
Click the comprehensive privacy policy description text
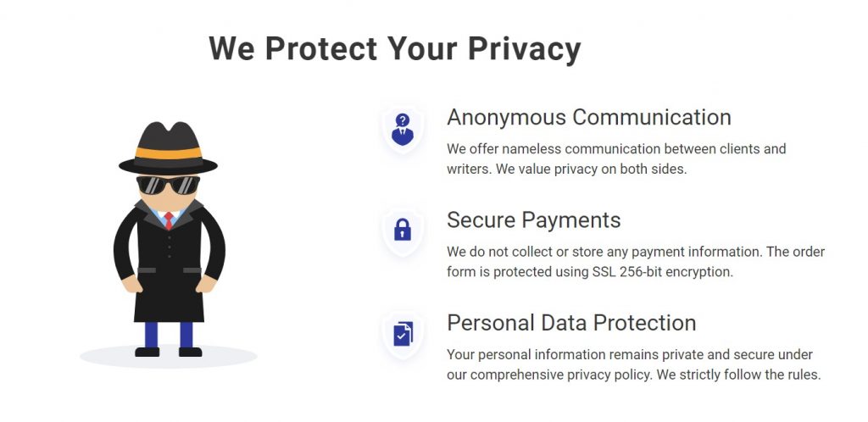[x=634, y=364]
